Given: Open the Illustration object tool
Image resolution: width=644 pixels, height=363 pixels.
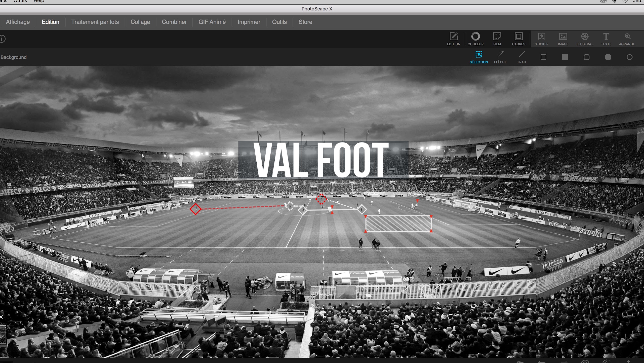Looking at the screenshot, I should point(584,39).
